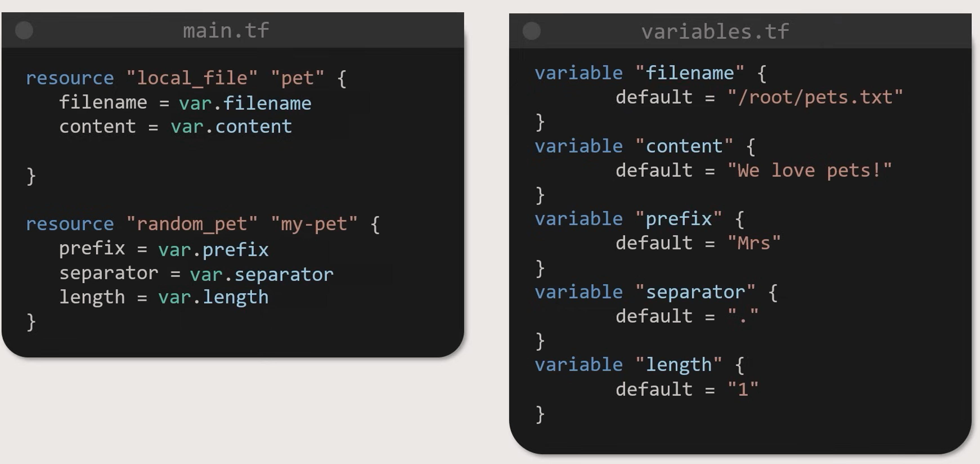The image size is (980, 464).
Task: Click the "." separator default value
Action: click(743, 316)
